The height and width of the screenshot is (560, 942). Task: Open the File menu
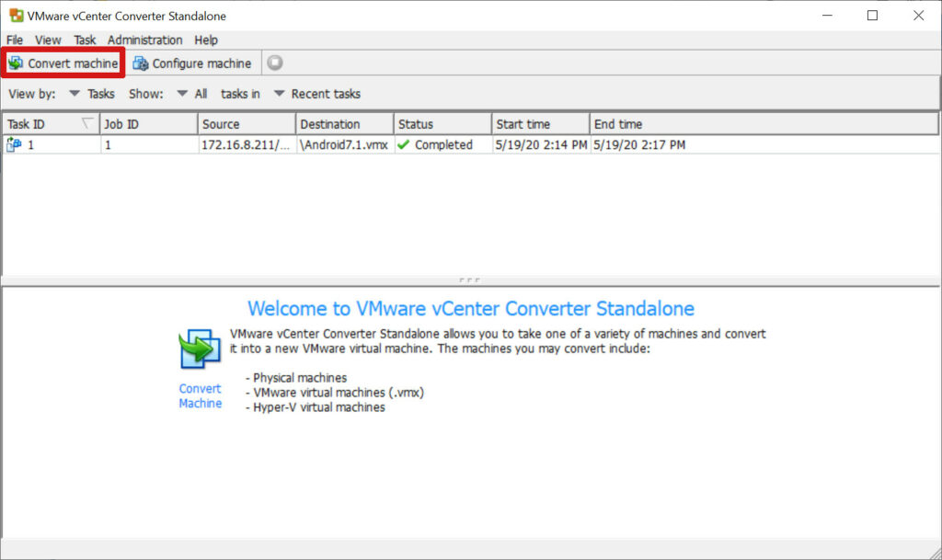15,40
